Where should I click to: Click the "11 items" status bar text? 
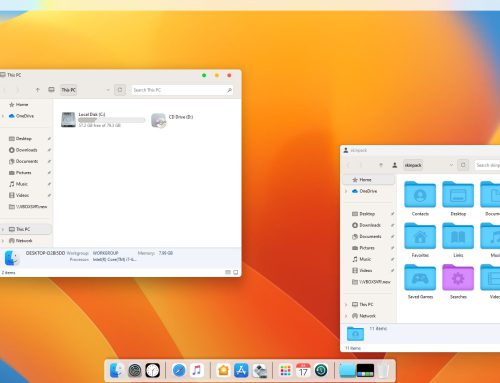coord(353,348)
